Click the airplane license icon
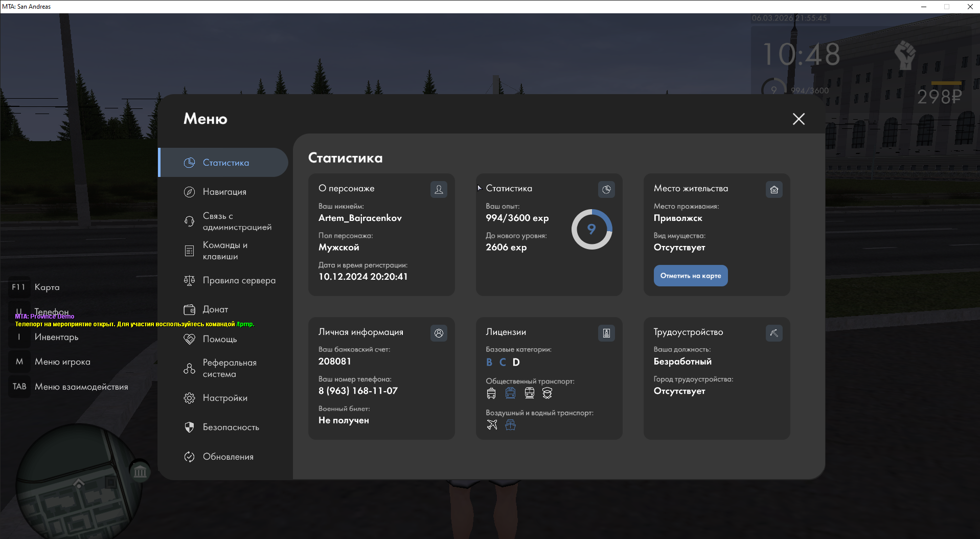 pos(492,425)
